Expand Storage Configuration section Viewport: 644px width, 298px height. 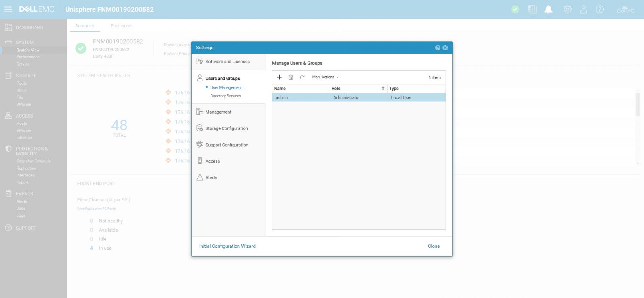[226, 128]
